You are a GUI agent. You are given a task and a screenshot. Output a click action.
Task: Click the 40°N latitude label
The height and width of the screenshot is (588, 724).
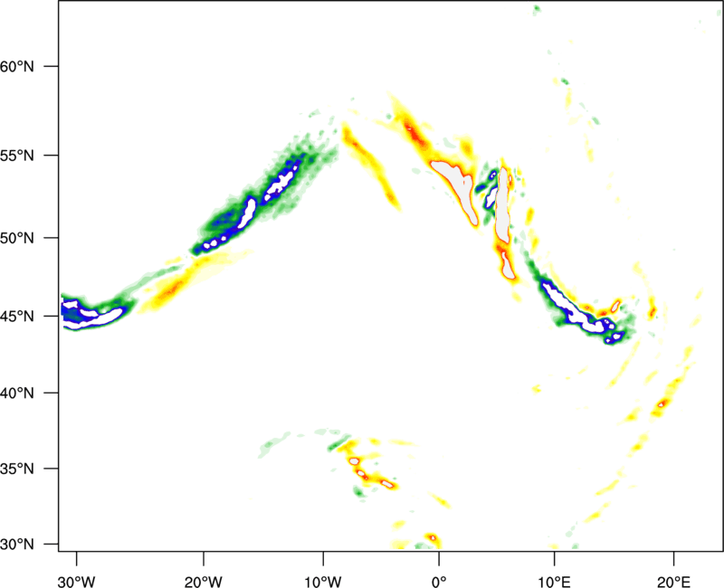16,394
